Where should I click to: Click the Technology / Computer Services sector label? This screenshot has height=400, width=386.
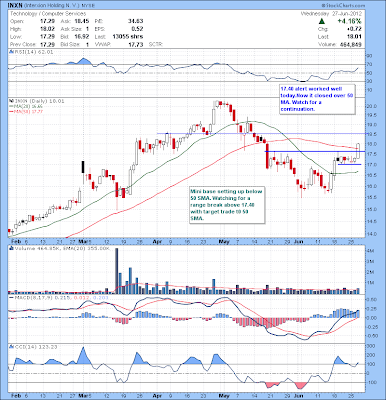(x=48, y=14)
